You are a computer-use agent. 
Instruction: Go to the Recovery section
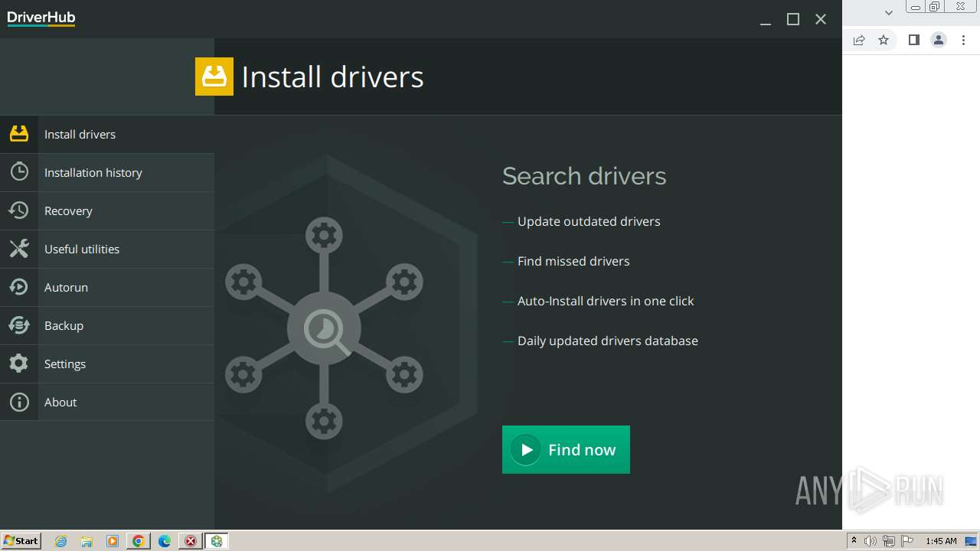[x=107, y=210]
